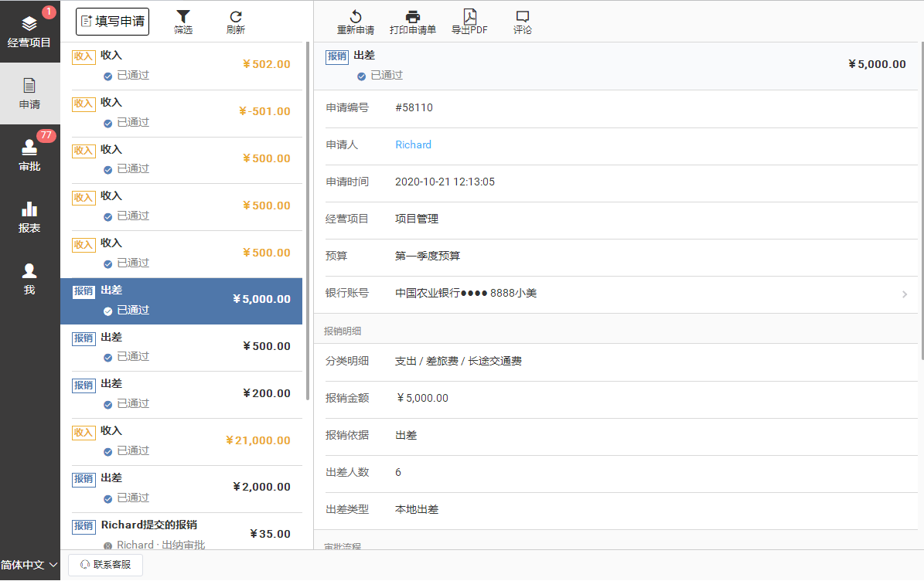Click list panel vertical scrollbar
Image resolution: width=924 pixels, height=581 pixels.
point(308,221)
